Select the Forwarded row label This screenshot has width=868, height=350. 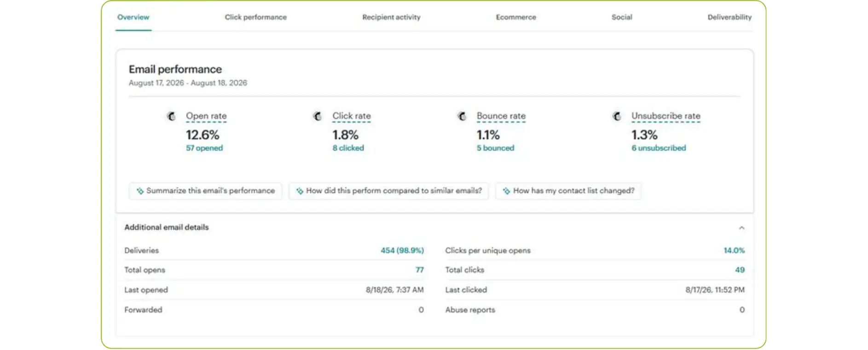coord(143,310)
